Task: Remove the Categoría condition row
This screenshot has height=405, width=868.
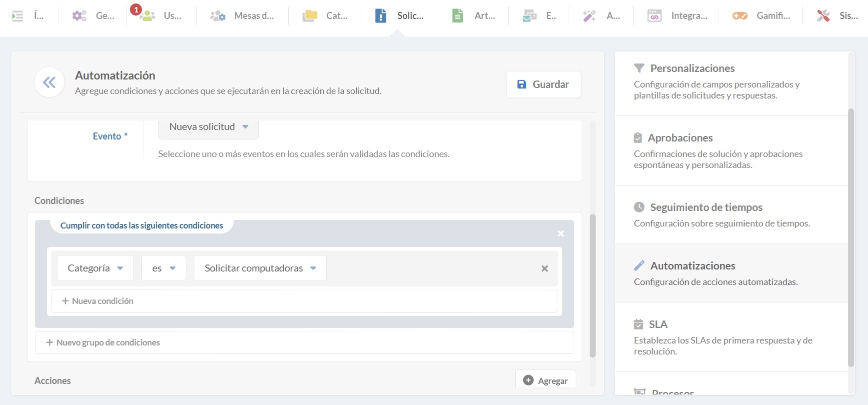Action: (545, 268)
